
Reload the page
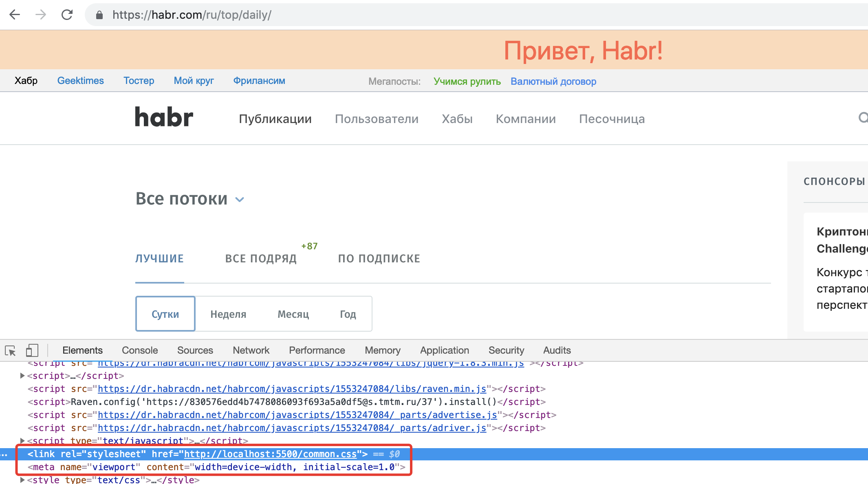[67, 15]
